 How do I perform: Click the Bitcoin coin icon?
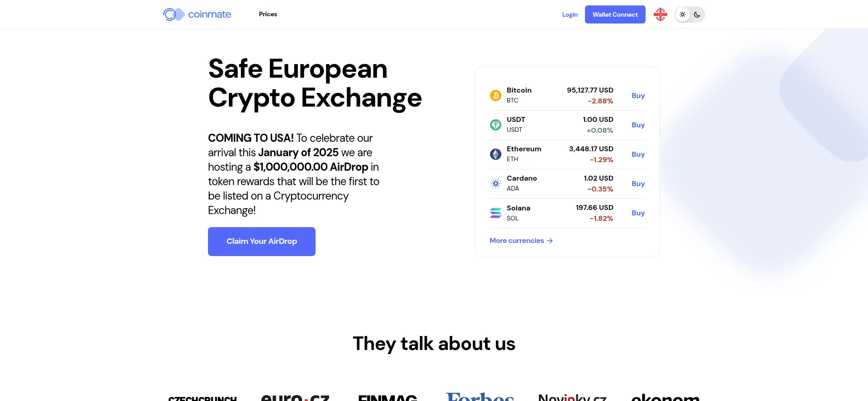(495, 95)
